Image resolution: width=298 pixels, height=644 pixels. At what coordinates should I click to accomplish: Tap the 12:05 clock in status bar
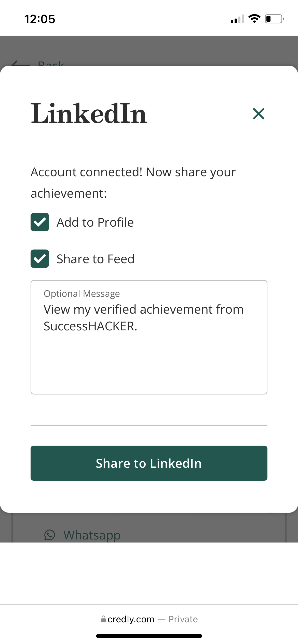pos(40,19)
